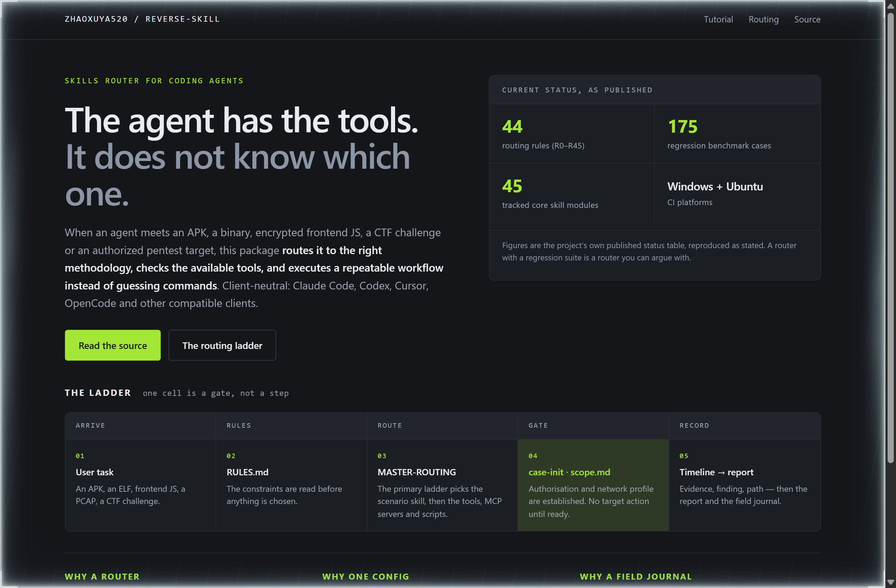This screenshot has width=896, height=588.
Task: Click the scrollbar down arrow
Action: (890, 582)
